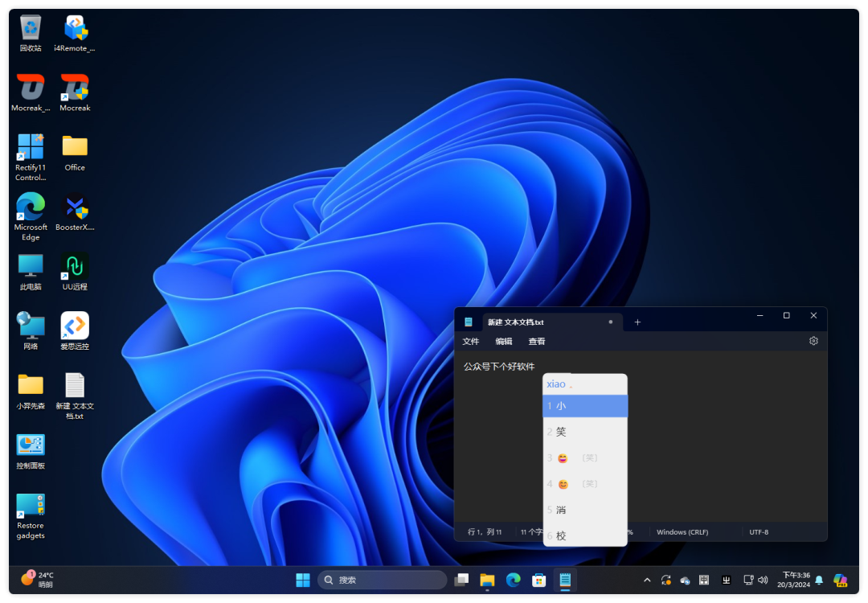Add a new Notepad tab
The height and width of the screenshot is (603, 868).
637,322
